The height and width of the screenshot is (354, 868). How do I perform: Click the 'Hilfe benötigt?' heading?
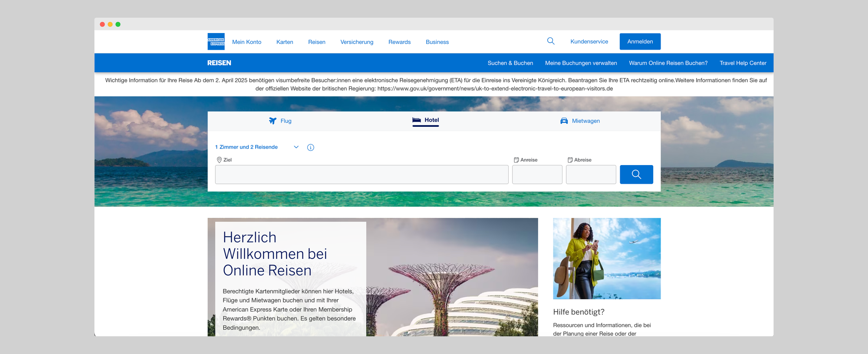(x=579, y=312)
